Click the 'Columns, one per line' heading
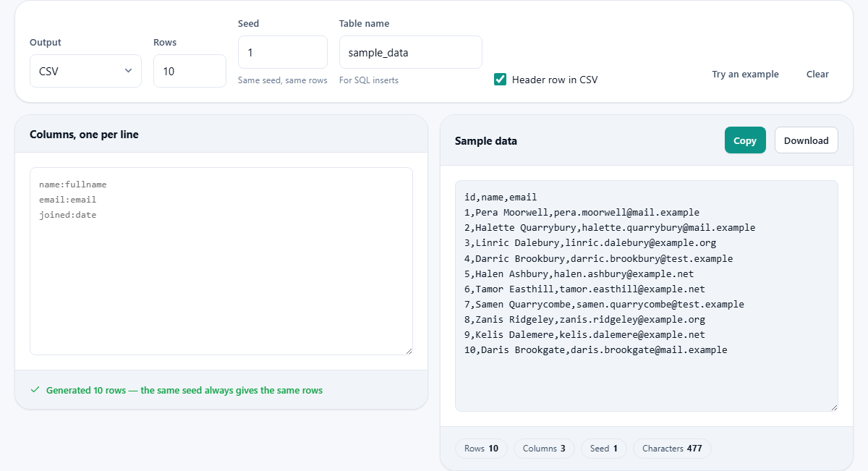This screenshot has width=868, height=471. (x=84, y=134)
